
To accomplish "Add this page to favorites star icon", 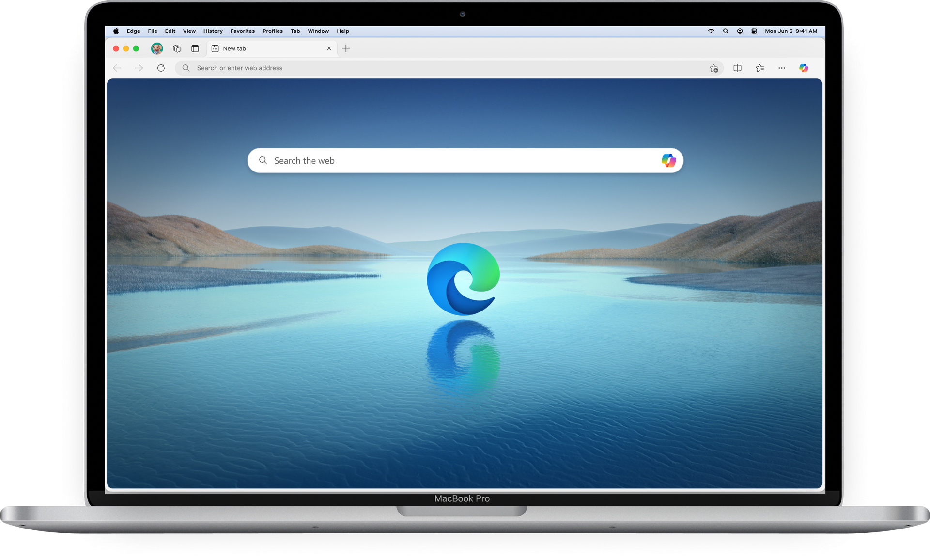I will point(714,68).
